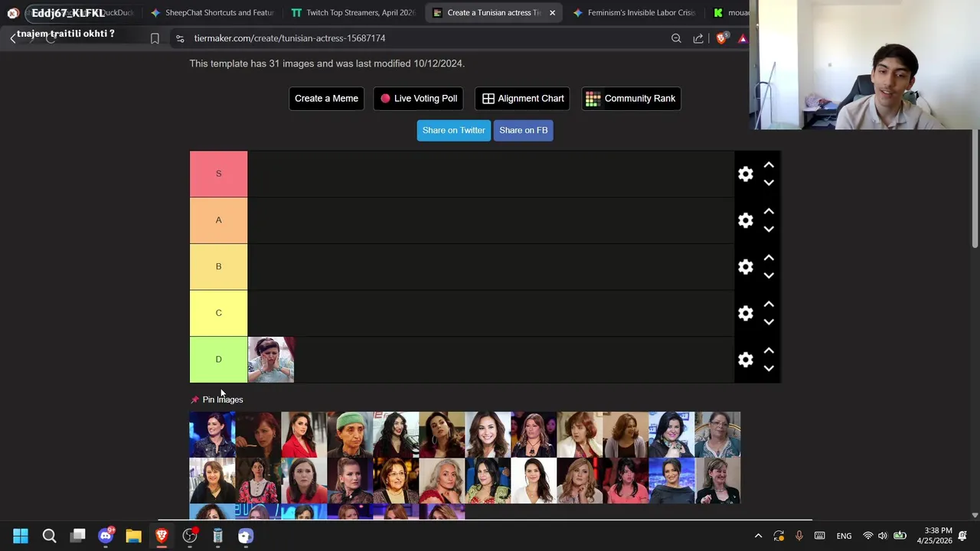Select the S tier label
Image resolution: width=980 pixels, height=551 pixels.
218,174
